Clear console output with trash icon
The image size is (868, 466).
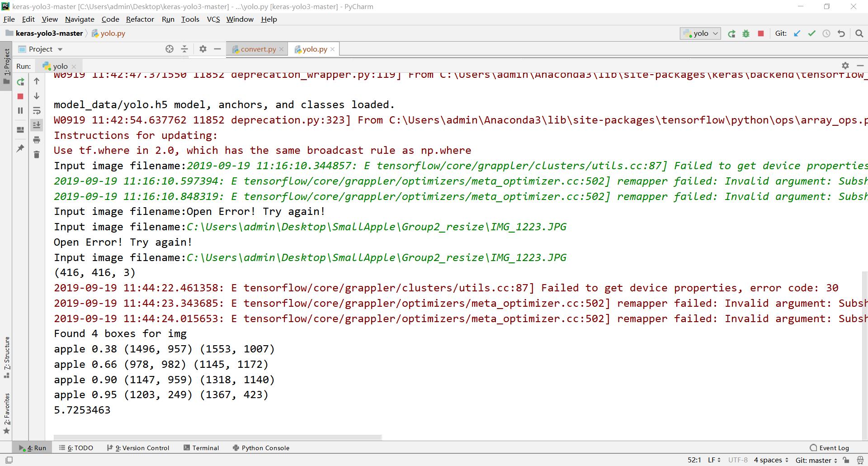point(37,154)
